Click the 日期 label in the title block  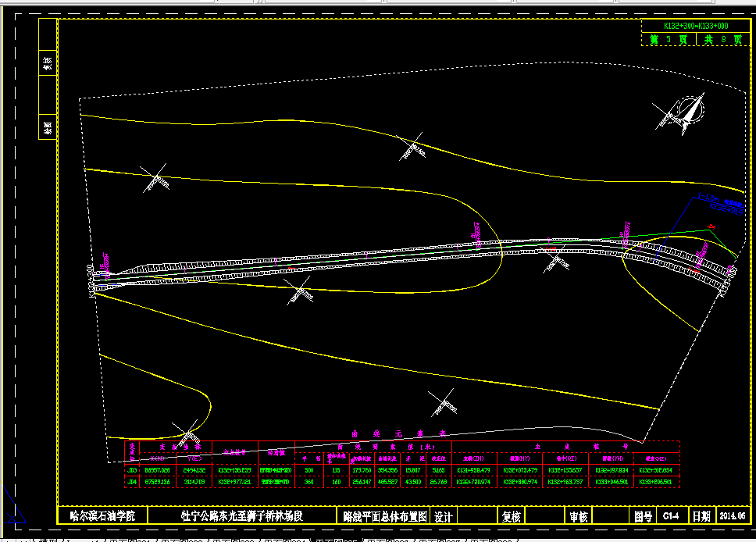point(701,516)
